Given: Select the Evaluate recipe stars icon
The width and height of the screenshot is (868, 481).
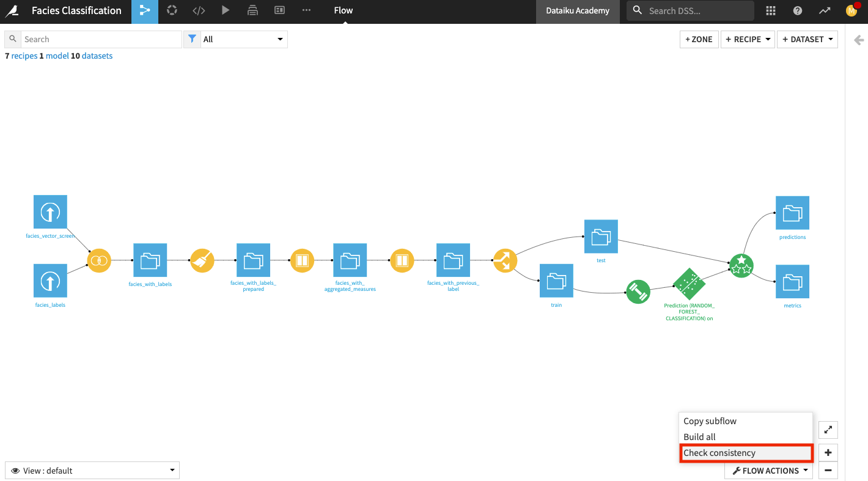Looking at the screenshot, I should [741, 265].
